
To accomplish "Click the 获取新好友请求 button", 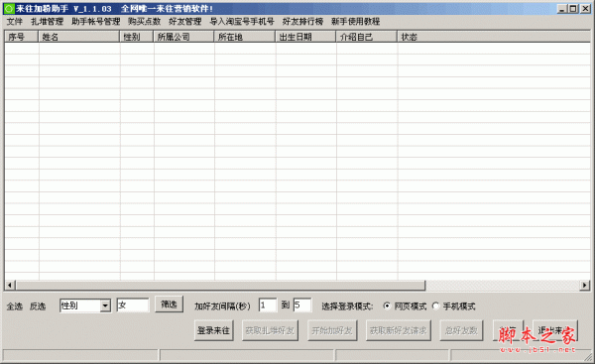I will pyautogui.click(x=398, y=330).
